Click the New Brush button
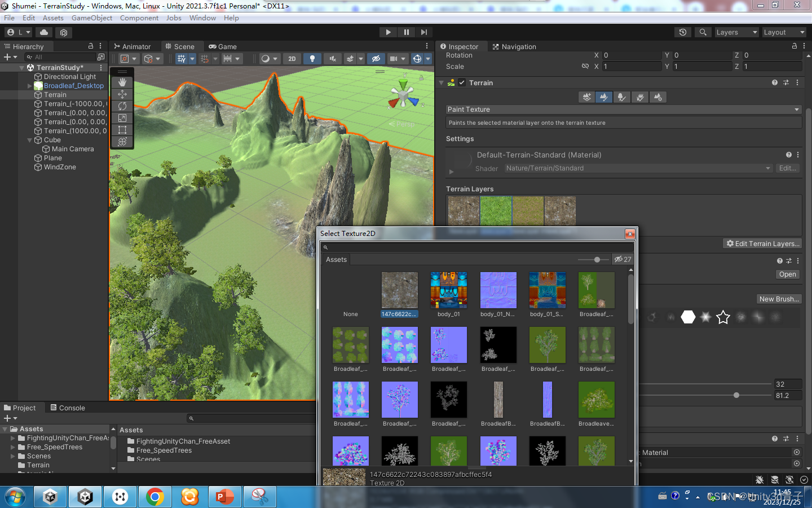 click(x=779, y=299)
